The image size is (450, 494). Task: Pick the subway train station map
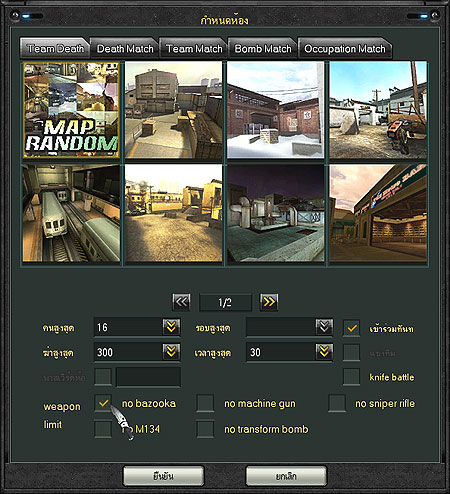tap(71, 213)
